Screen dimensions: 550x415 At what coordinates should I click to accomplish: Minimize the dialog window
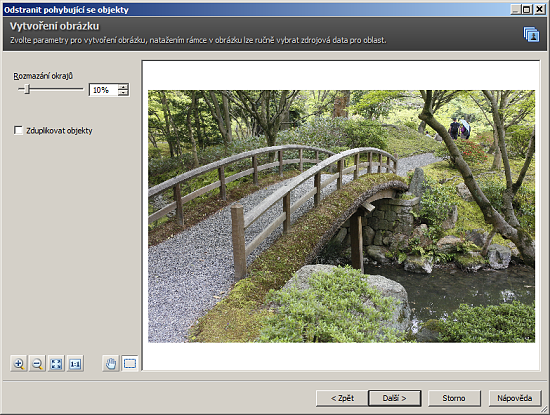tap(515, 9)
